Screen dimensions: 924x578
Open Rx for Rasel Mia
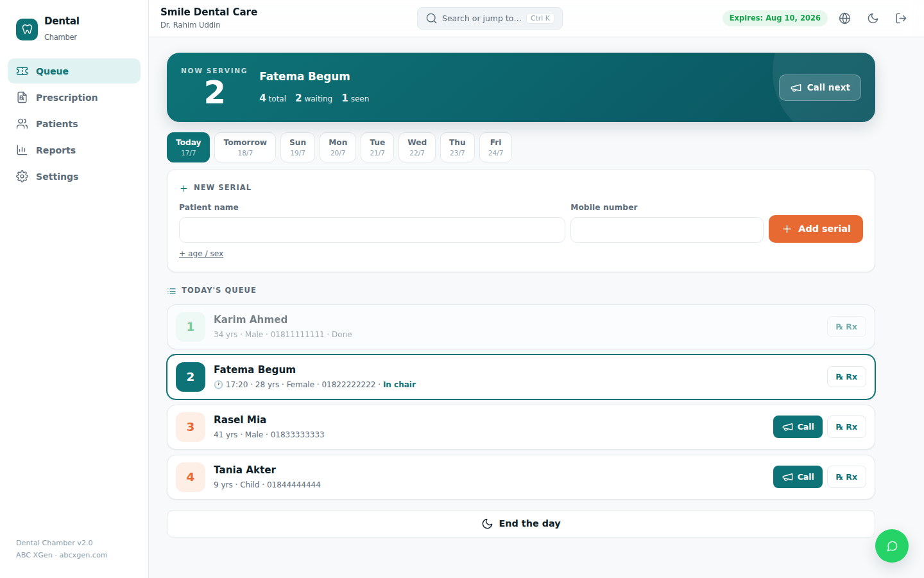846,427
